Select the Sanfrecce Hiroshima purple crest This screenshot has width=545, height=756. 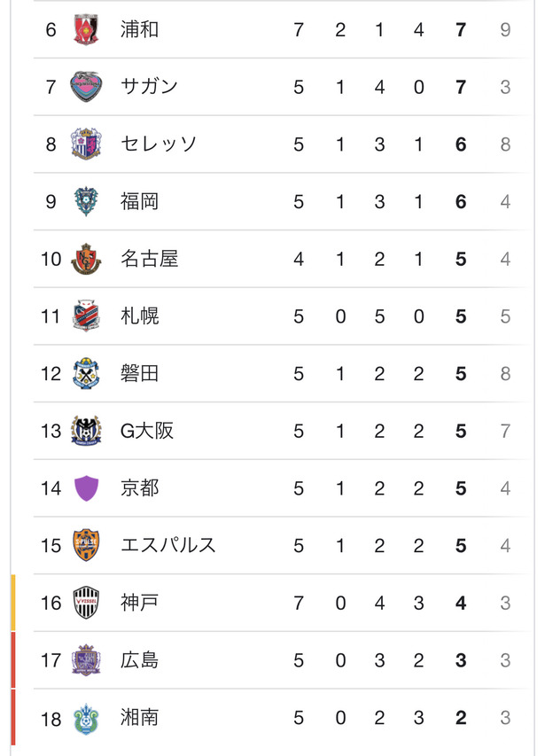[86, 660]
